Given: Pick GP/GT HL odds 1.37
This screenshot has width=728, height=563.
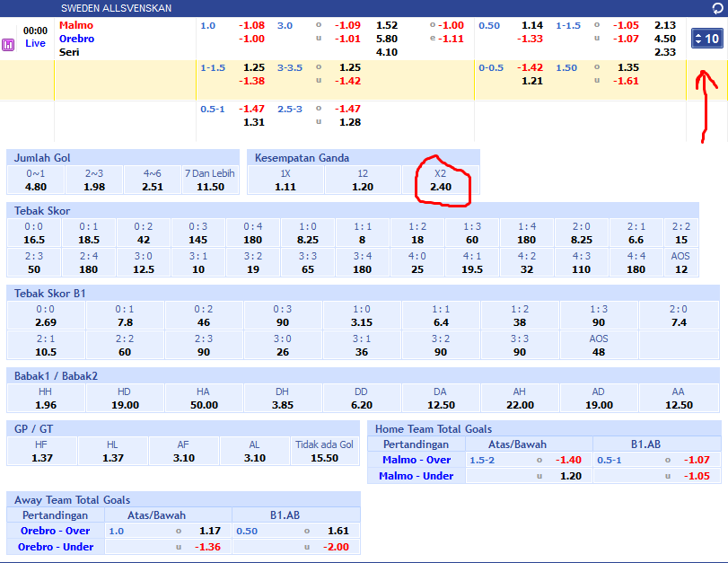Looking at the screenshot, I should [x=113, y=458].
